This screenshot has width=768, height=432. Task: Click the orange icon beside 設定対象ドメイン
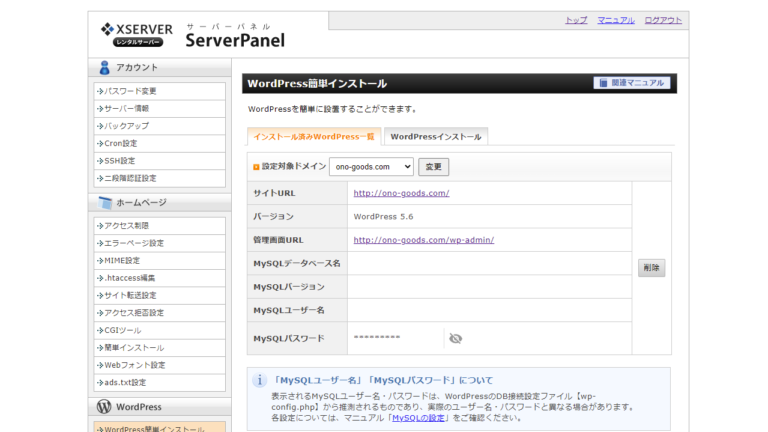256,167
